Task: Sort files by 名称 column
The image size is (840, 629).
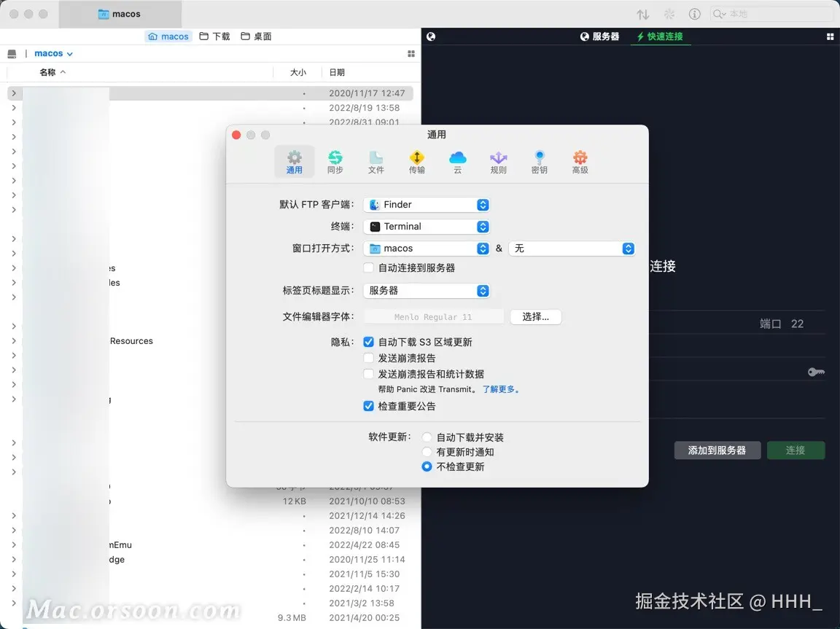Action: pyautogui.click(x=52, y=72)
